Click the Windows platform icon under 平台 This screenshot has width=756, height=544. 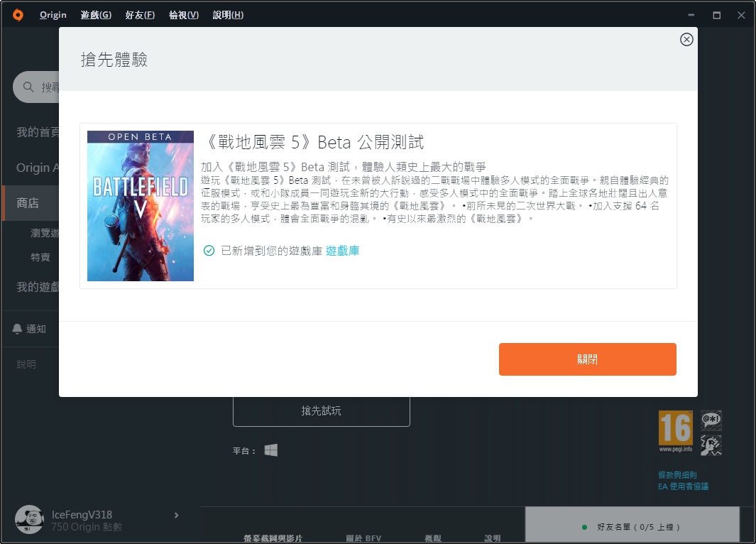click(x=270, y=450)
